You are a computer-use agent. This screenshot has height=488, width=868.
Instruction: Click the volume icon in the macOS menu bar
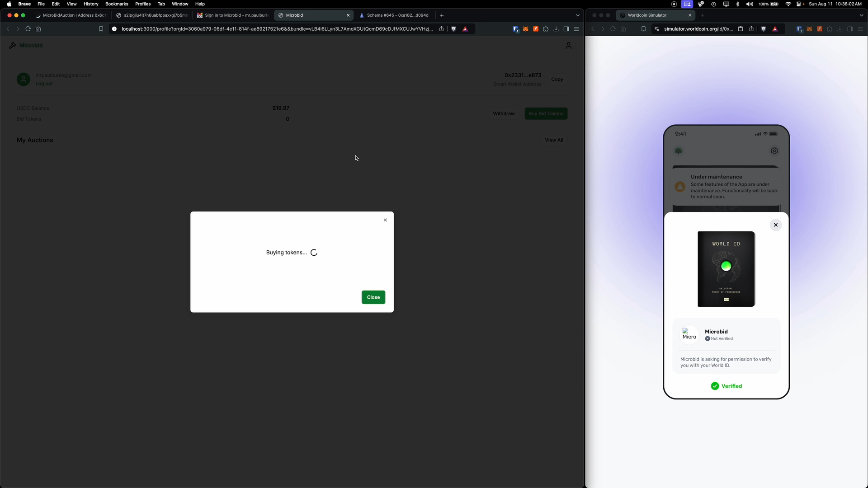pos(750,4)
